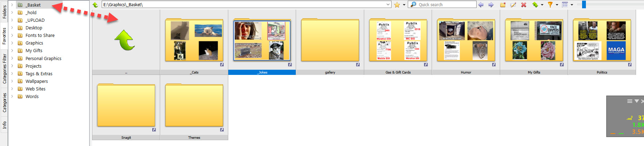644x146 pixels.
Task: Click the green refresh arrows icon
Action: point(535,5)
